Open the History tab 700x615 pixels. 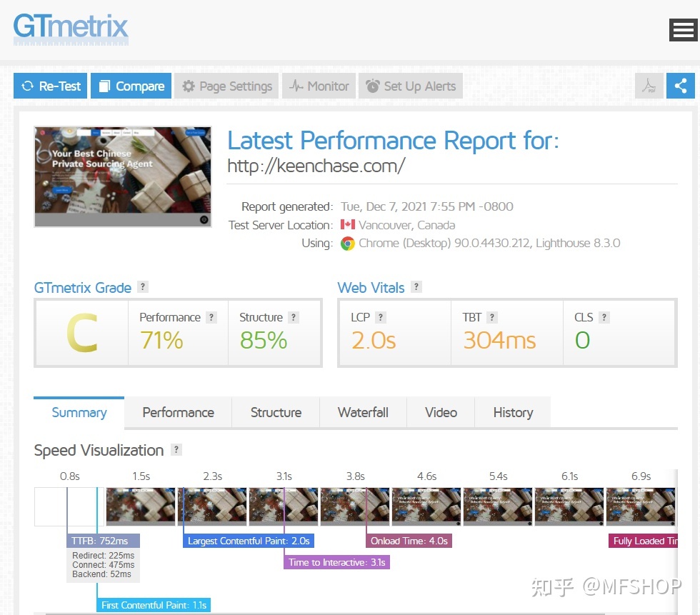(x=513, y=413)
